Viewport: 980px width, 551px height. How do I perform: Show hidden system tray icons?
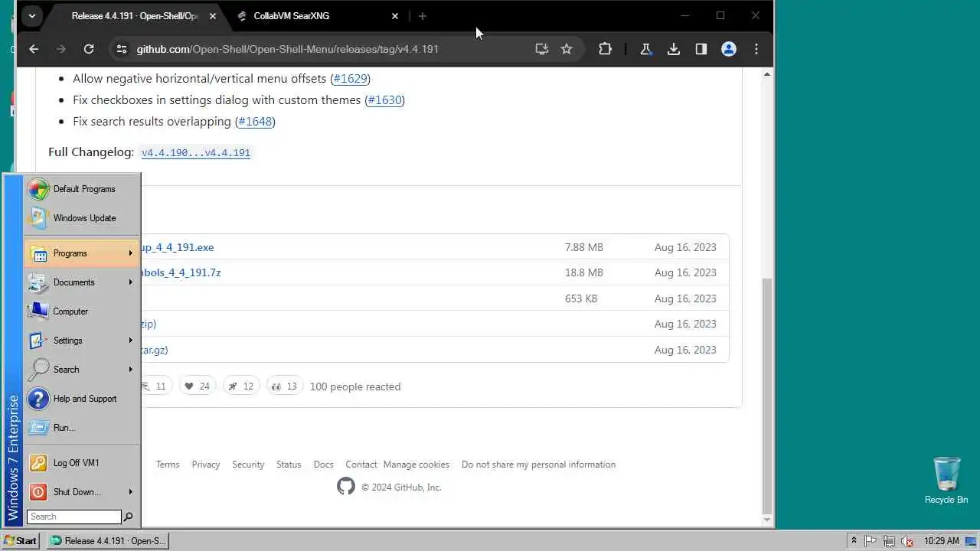(x=854, y=540)
